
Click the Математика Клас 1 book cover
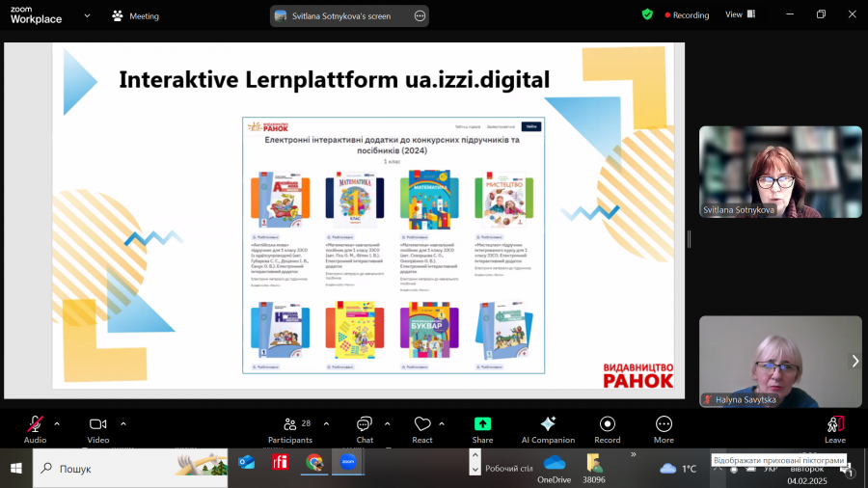tap(355, 200)
